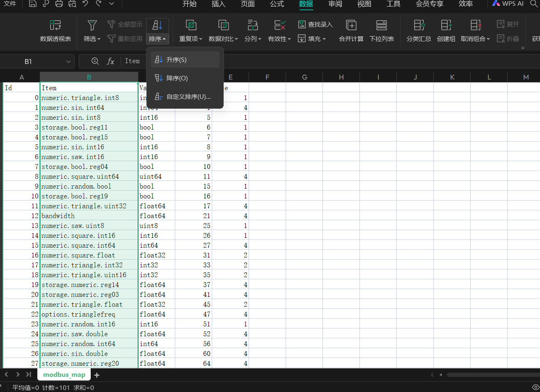
Task: Open the Duplicates (重复项) dropdown
Action: point(191,39)
